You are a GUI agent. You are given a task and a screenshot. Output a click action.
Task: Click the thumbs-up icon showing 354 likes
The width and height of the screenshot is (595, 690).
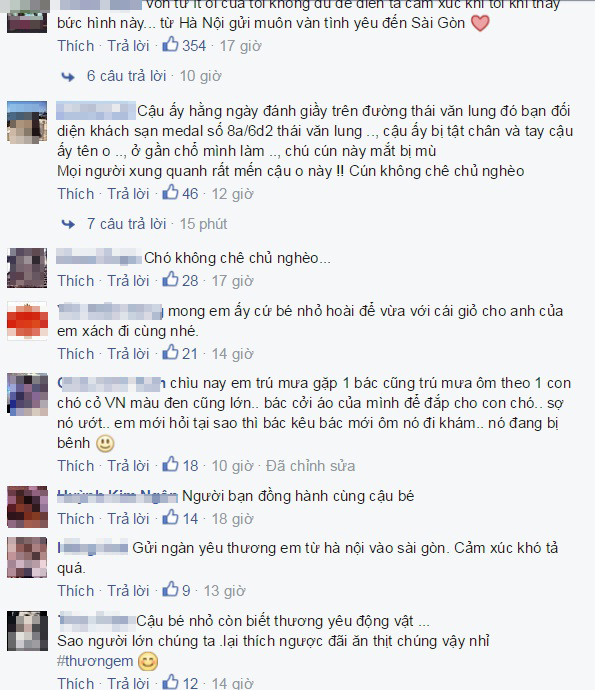pos(170,44)
